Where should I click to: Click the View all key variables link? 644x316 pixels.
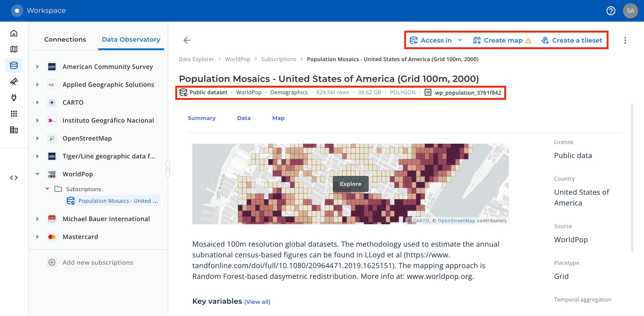pos(257,302)
